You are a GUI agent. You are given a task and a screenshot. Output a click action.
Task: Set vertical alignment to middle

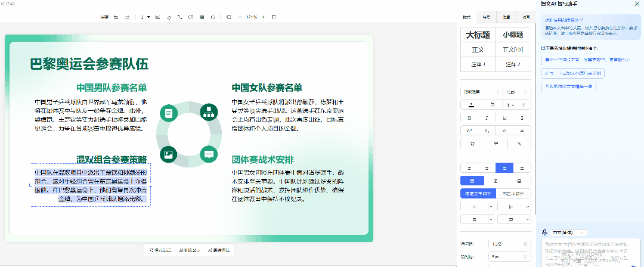496,181
